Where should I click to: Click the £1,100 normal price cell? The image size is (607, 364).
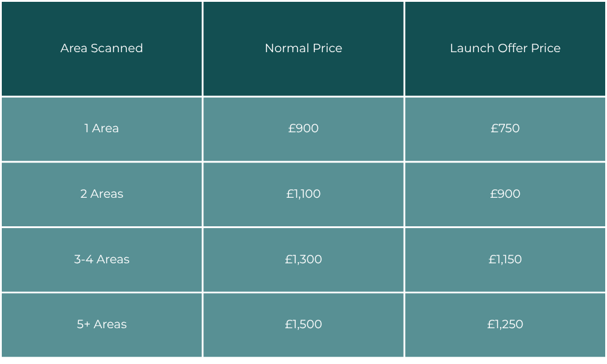pyautogui.click(x=303, y=194)
